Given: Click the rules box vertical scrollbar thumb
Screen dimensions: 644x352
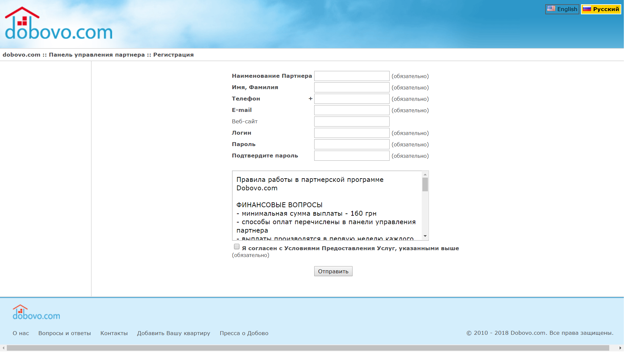Looking at the screenshot, I should (425, 184).
